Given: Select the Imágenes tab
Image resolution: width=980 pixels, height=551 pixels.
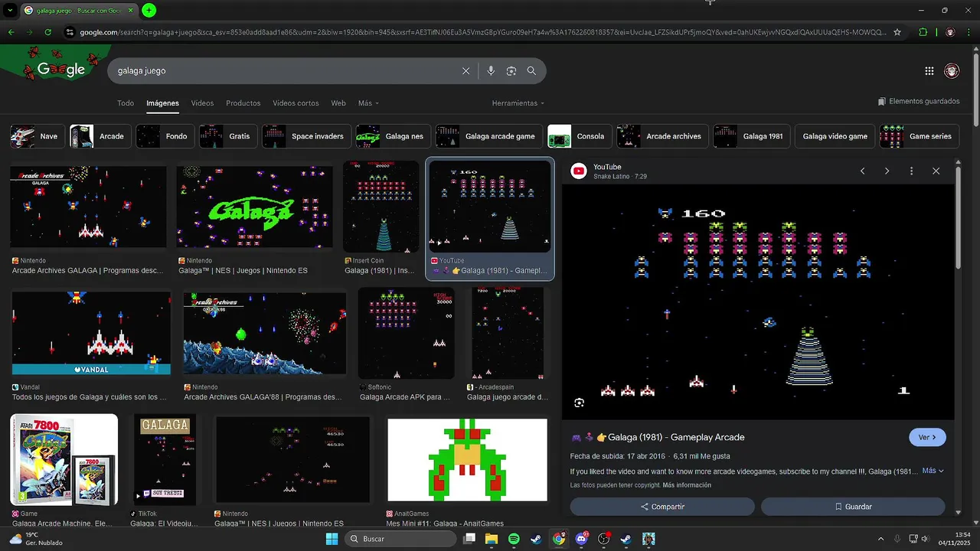Looking at the screenshot, I should click(162, 103).
